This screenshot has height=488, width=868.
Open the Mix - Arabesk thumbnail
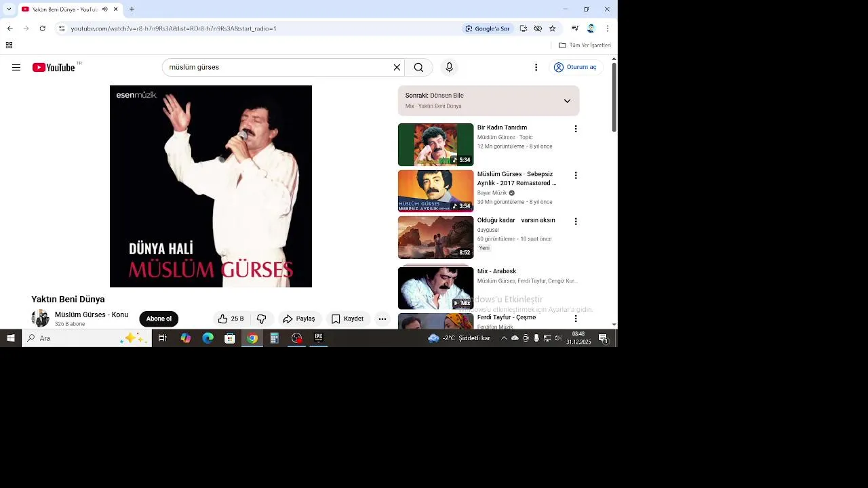(435, 287)
